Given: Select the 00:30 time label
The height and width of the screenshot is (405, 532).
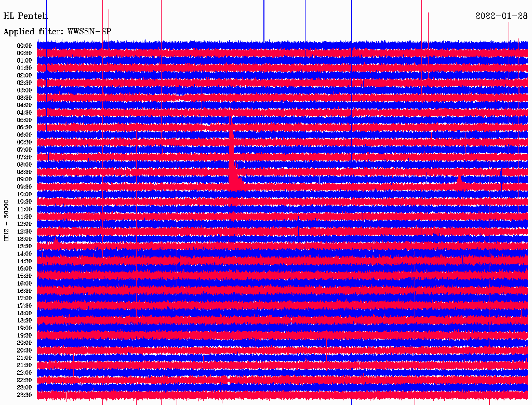Looking at the screenshot, I should [x=24, y=53].
